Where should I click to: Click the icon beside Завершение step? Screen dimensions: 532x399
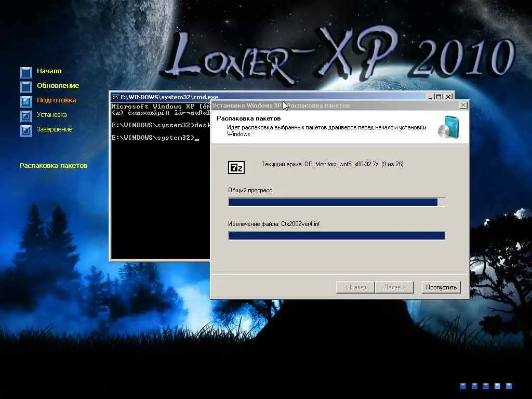click(26, 130)
